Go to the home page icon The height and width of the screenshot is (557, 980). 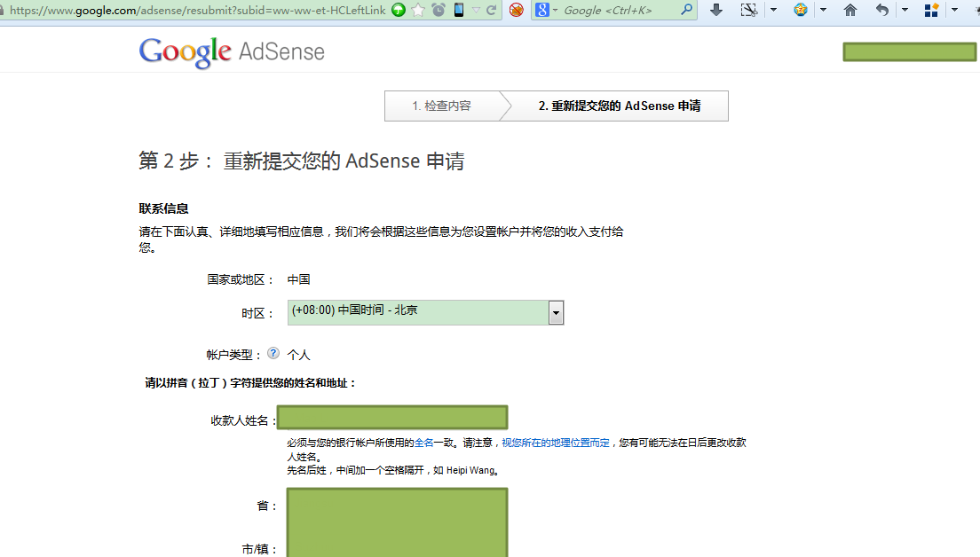[850, 10]
